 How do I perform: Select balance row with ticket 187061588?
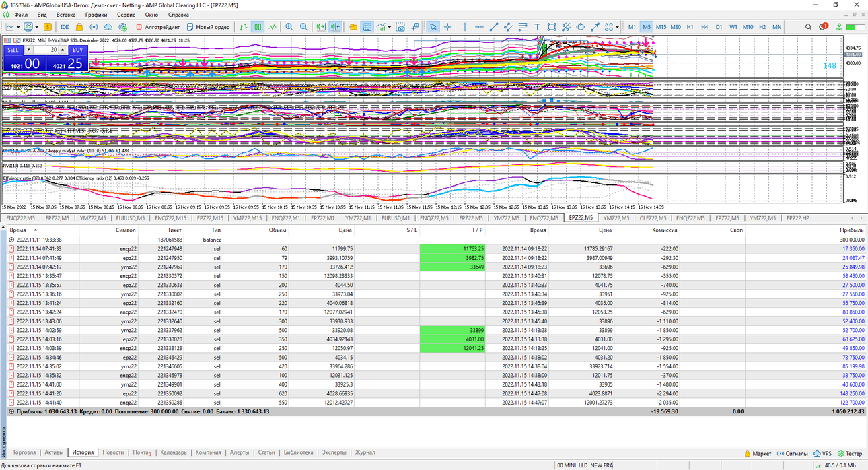[436, 239]
